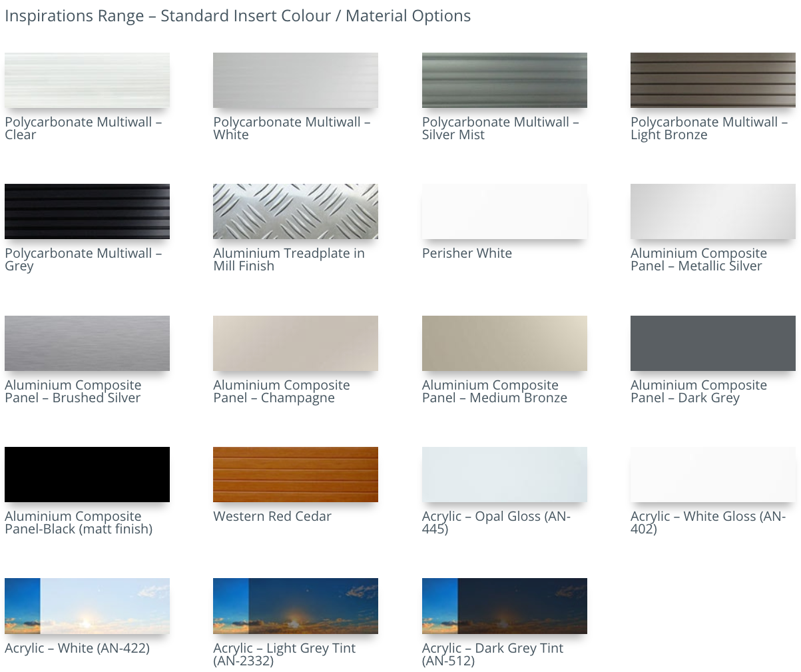Open the Aluminium Treadplate Mill Finish thumbnail
Screen dimensions: 801x672
(296, 211)
